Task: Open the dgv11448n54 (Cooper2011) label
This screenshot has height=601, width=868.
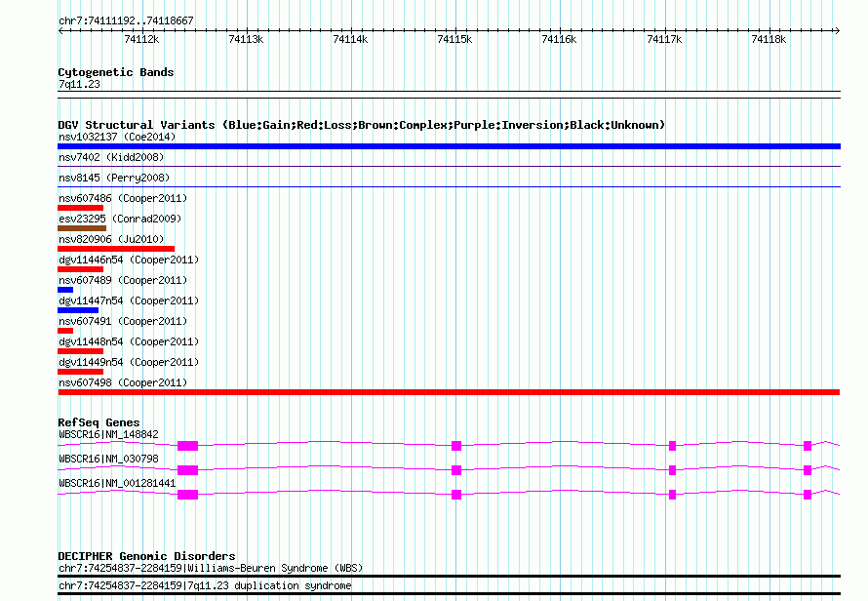Action: pyautogui.click(x=129, y=341)
